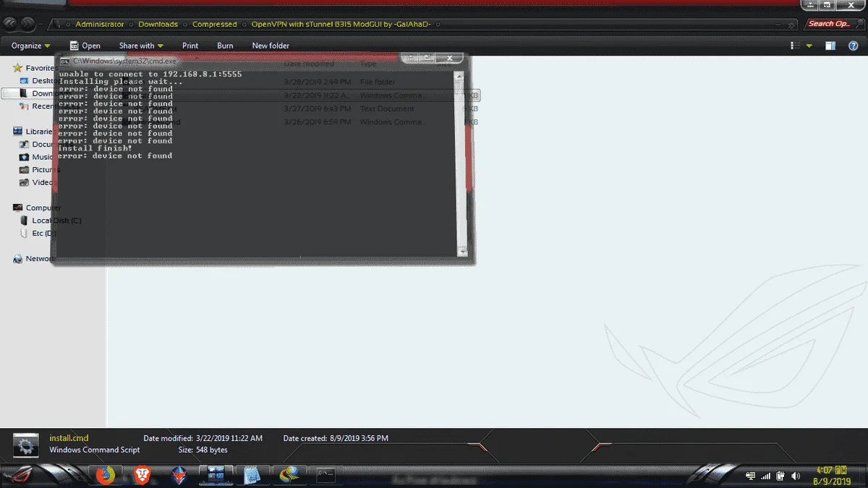The height and width of the screenshot is (488, 868).
Task: Select Local Disk (C:) in navigation pane
Action: 51,221
